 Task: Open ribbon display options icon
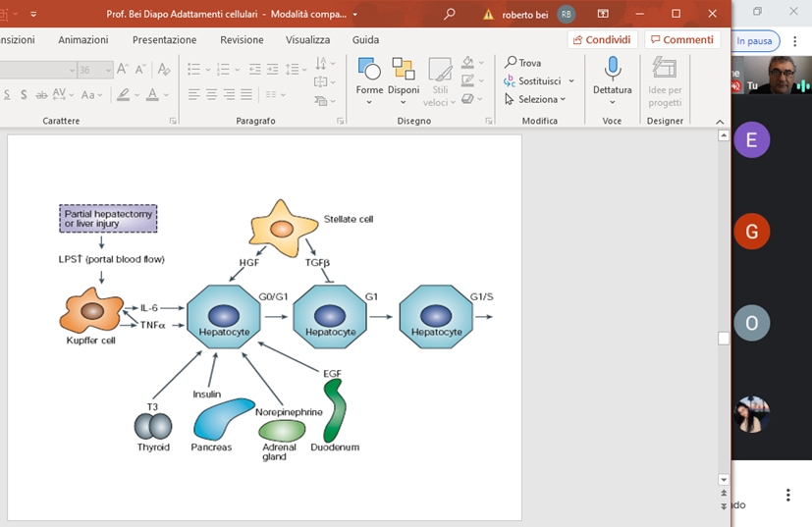click(603, 14)
